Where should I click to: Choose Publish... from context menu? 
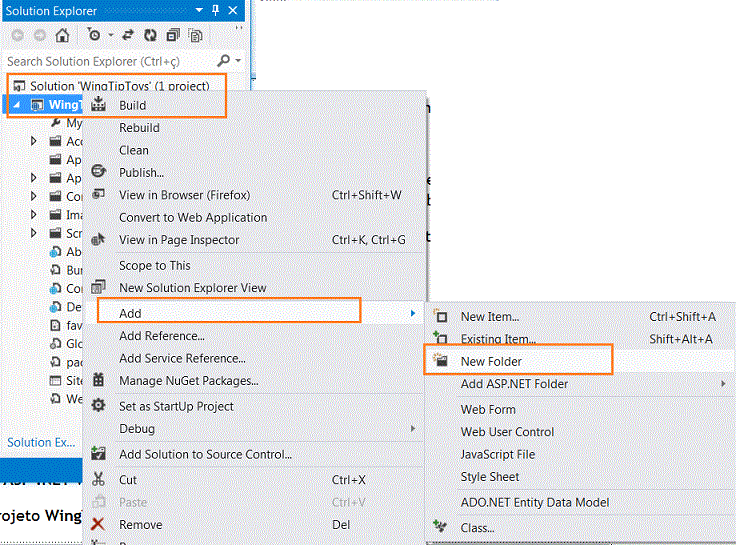141,173
